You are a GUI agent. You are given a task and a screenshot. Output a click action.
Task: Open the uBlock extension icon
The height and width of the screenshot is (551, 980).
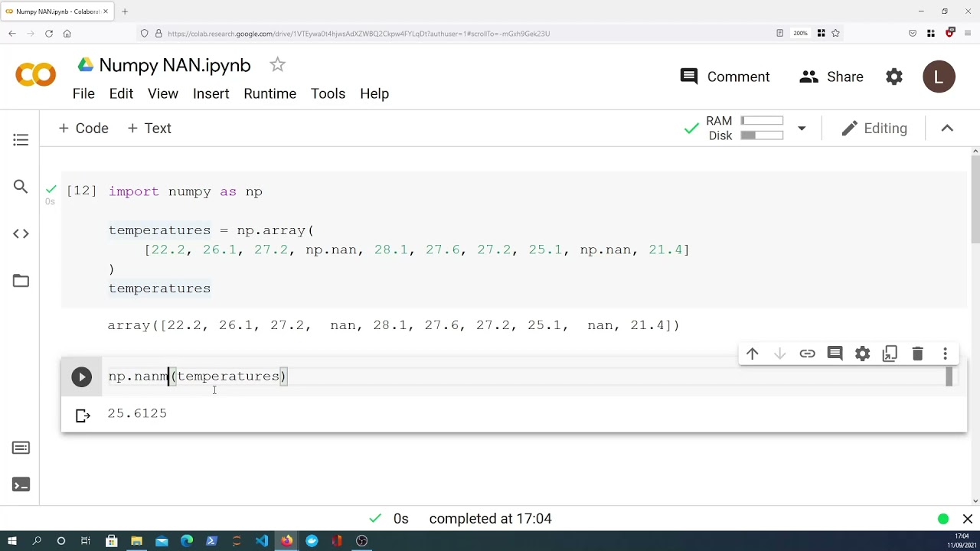click(950, 34)
